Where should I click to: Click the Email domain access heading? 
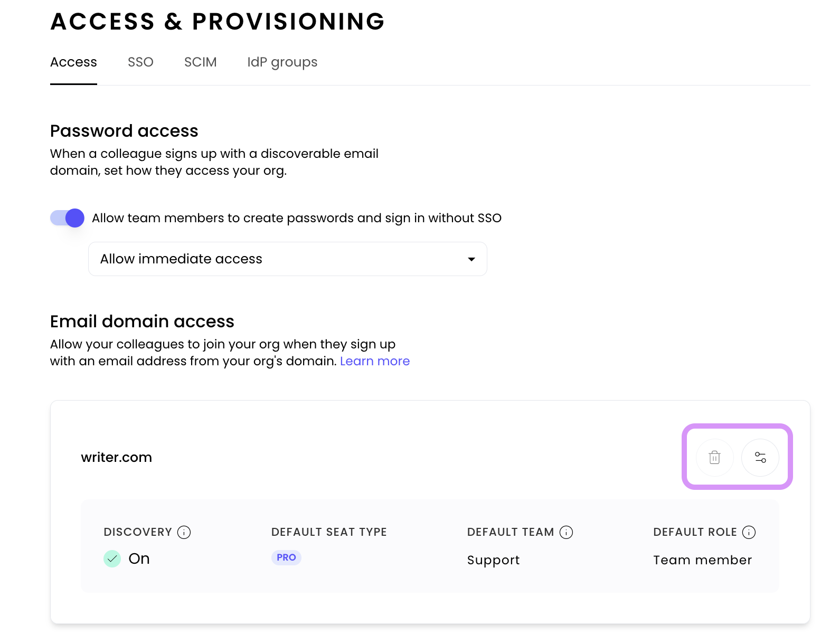coord(142,321)
